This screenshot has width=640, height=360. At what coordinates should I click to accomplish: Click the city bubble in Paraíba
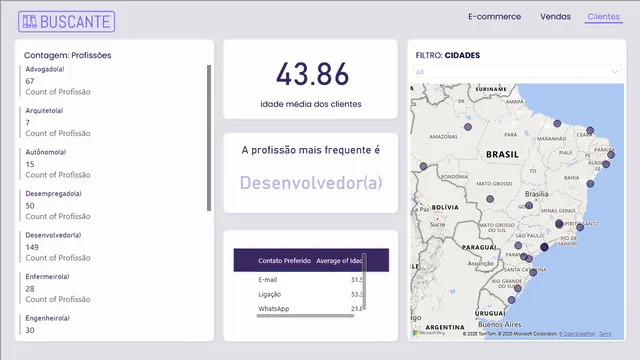coord(611,155)
